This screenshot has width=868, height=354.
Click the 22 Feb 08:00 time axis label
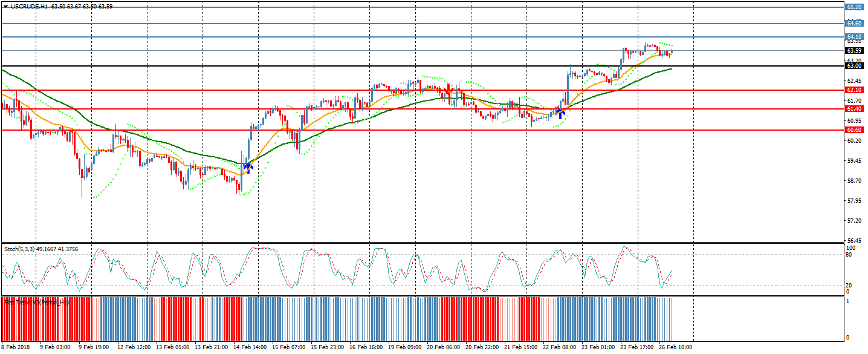click(559, 348)
